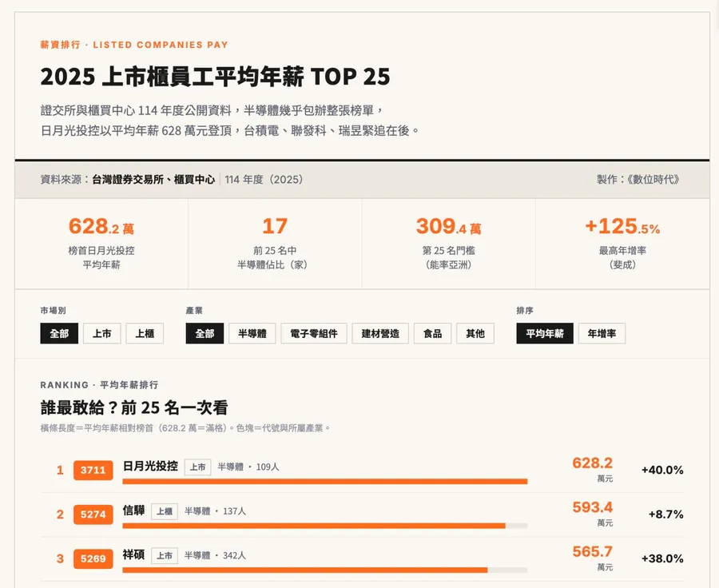Click stock code badge 5269

pos(93,558)
